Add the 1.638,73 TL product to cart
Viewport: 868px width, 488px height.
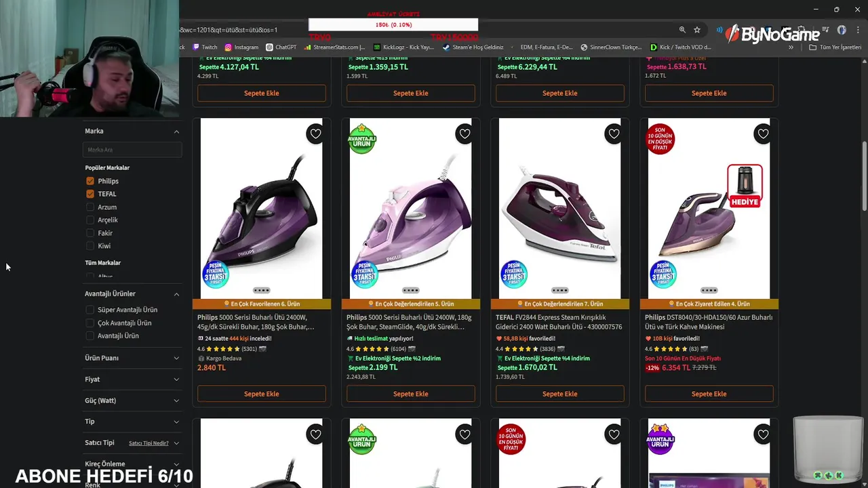point(709,93)
